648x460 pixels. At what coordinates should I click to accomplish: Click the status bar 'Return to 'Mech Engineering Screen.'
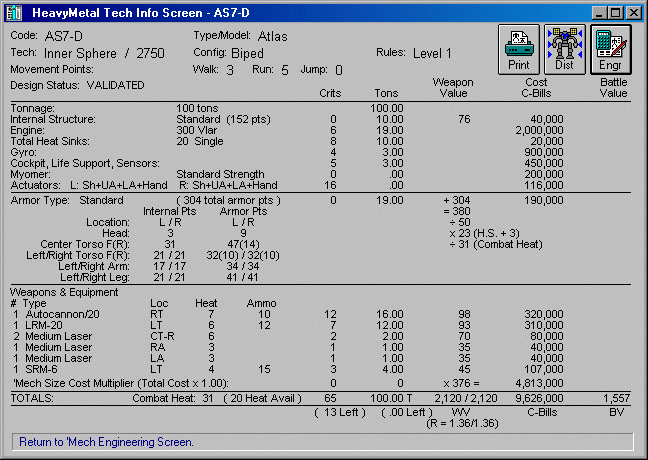(322, 442)
